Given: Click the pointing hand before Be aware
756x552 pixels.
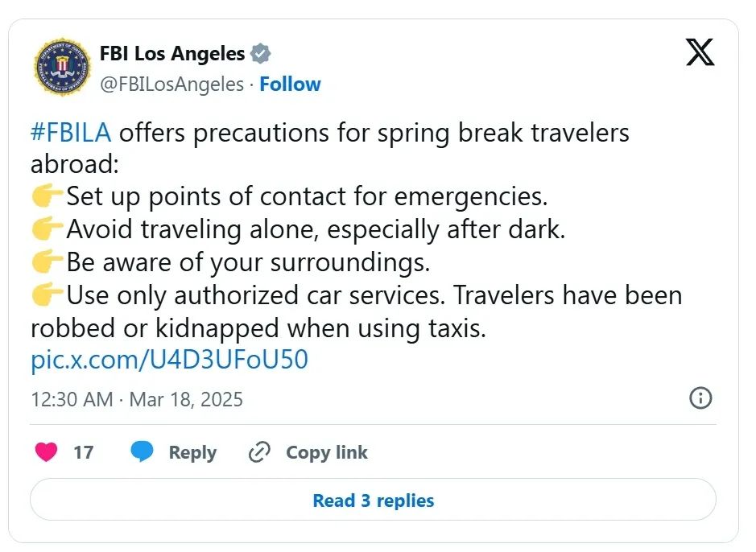Looking at the screenshot, I should [47, 262].
